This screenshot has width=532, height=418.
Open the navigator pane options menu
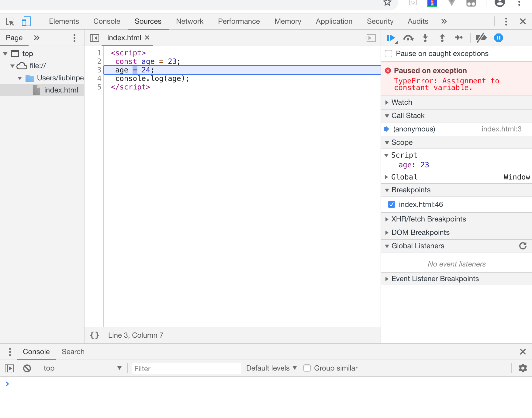[x=74, y=38]
